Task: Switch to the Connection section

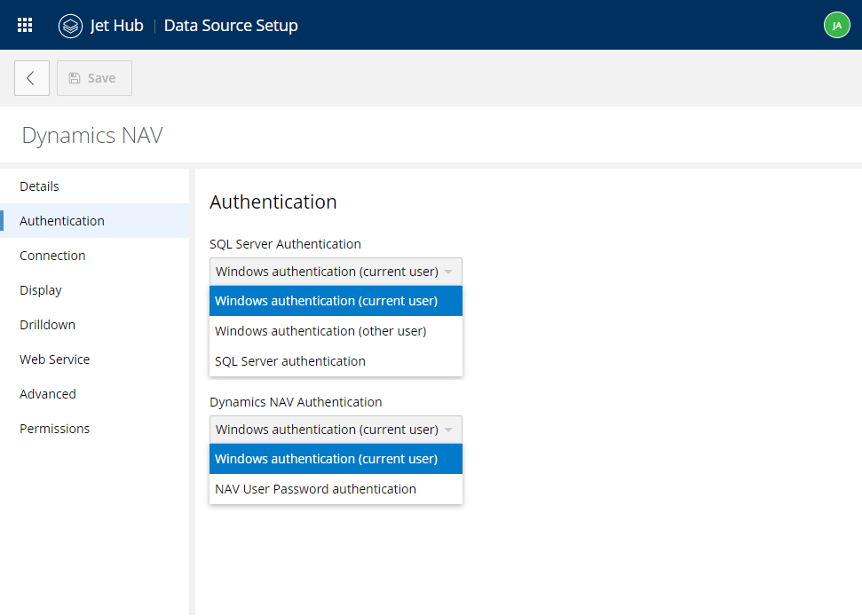Action: coord(95,256)
